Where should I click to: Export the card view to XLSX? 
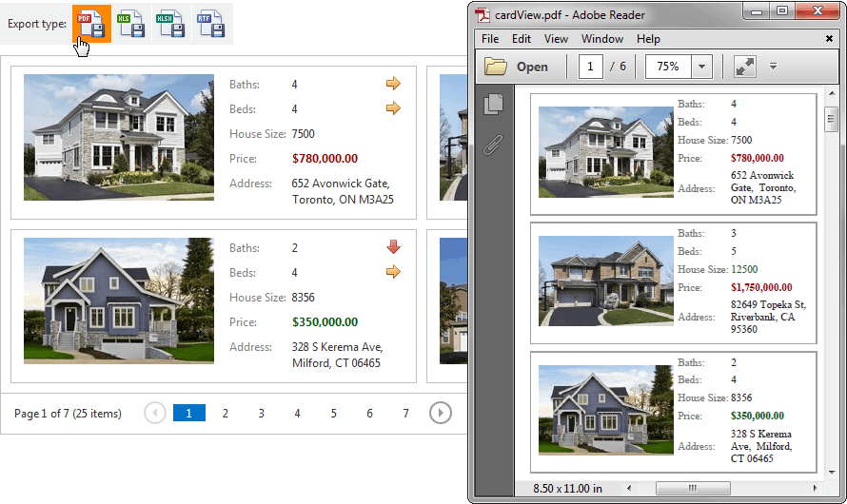[x=170, y=24]
